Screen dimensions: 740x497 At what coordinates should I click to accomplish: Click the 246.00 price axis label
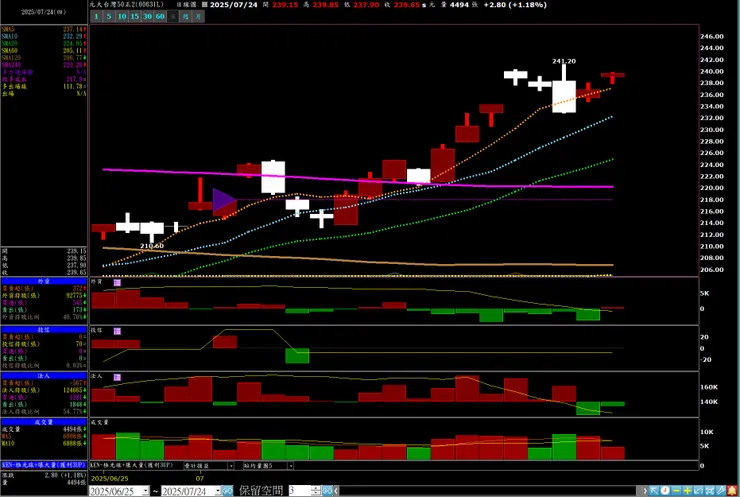[712, 36]
